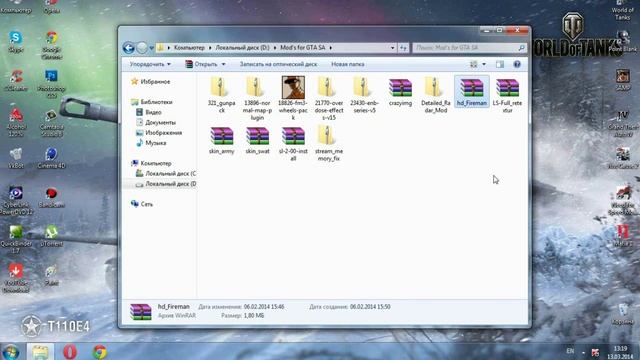Select the 18826-fm3-wheels-pack thumbnail file
640x360 pixels.
click(x=293, y=98)
